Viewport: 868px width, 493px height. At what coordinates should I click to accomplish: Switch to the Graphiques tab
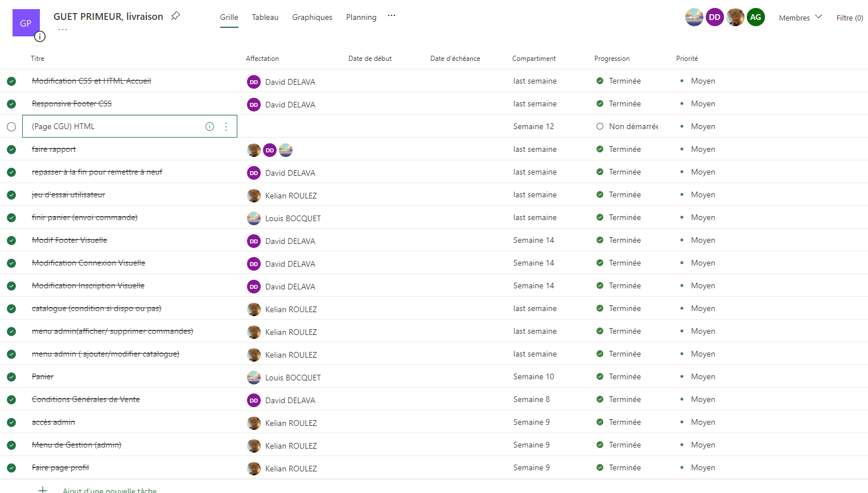tap(312, 17)
